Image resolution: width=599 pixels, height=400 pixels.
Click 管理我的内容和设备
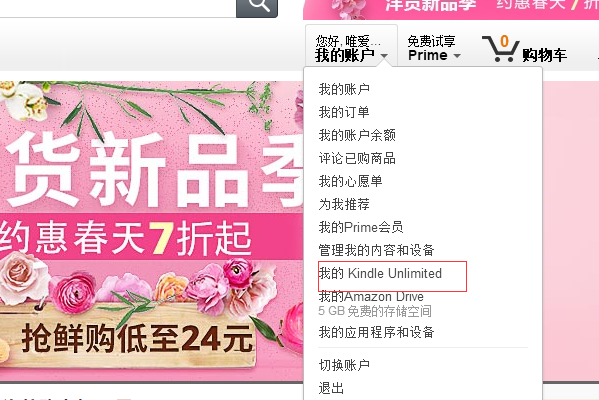point(376,250)
